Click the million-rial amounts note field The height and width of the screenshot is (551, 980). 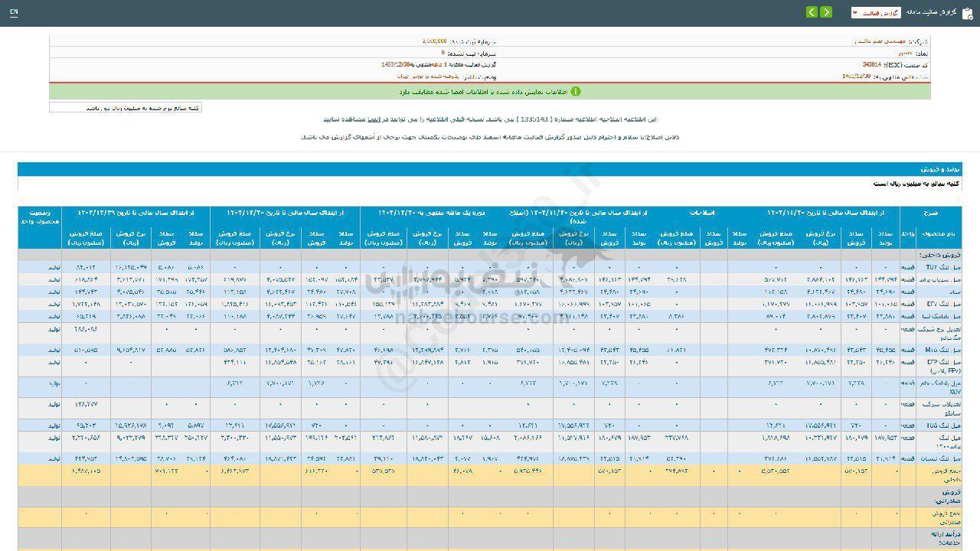[126, 108]
